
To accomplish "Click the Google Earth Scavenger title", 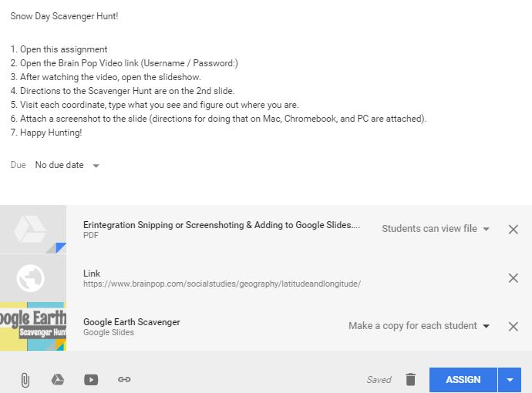I will pyautogui.click(x=132, y=322).
